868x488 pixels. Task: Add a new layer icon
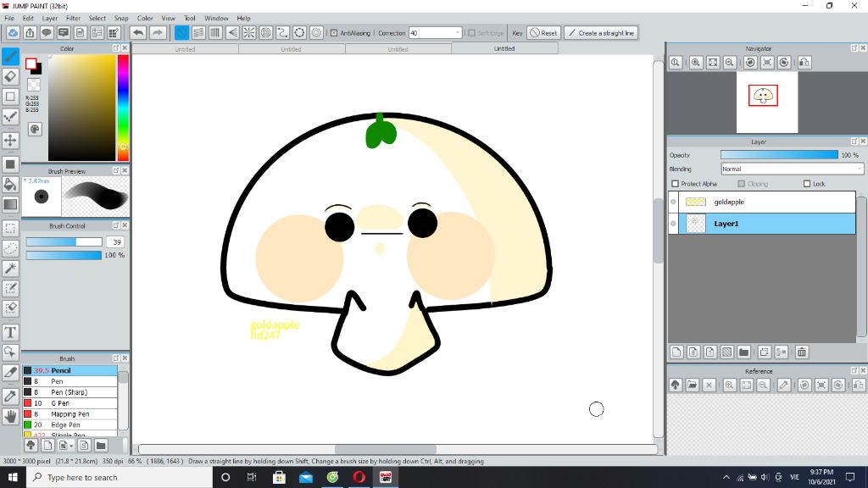(x=676, y=352)
